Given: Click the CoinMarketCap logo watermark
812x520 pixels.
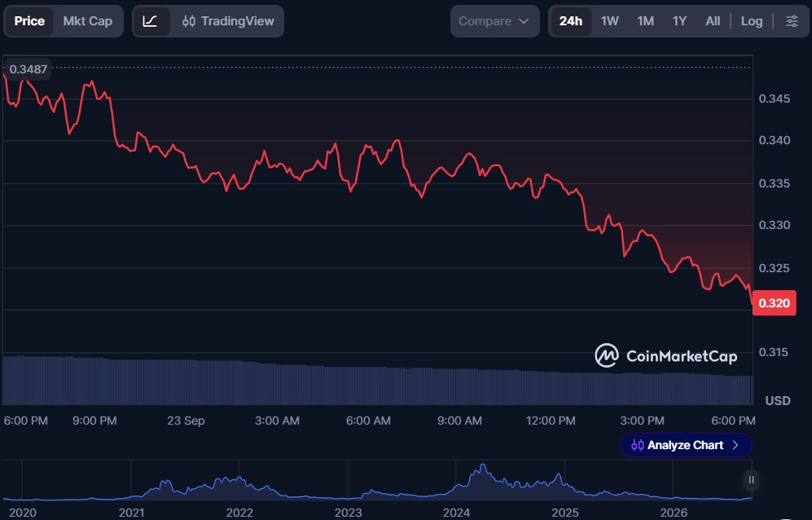Looking at the screenshot, I should [x=666, y=355].
